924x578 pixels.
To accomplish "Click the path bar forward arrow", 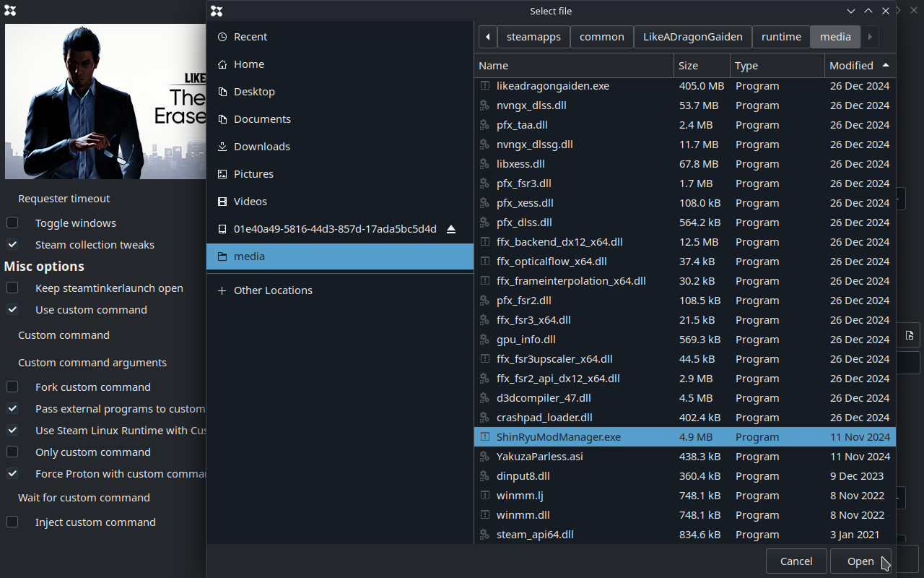I will [870, 37].
